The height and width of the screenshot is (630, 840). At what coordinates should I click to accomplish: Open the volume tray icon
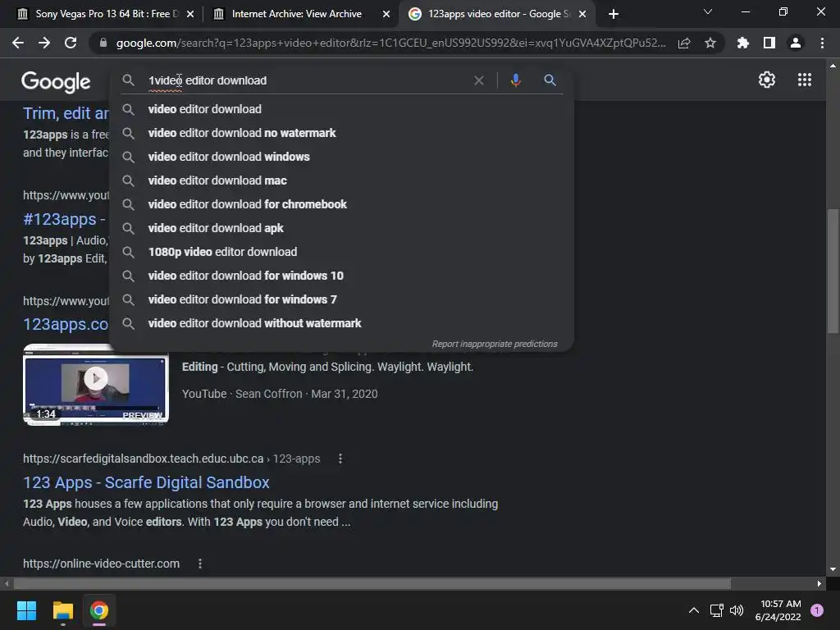[x=737, y=610]
